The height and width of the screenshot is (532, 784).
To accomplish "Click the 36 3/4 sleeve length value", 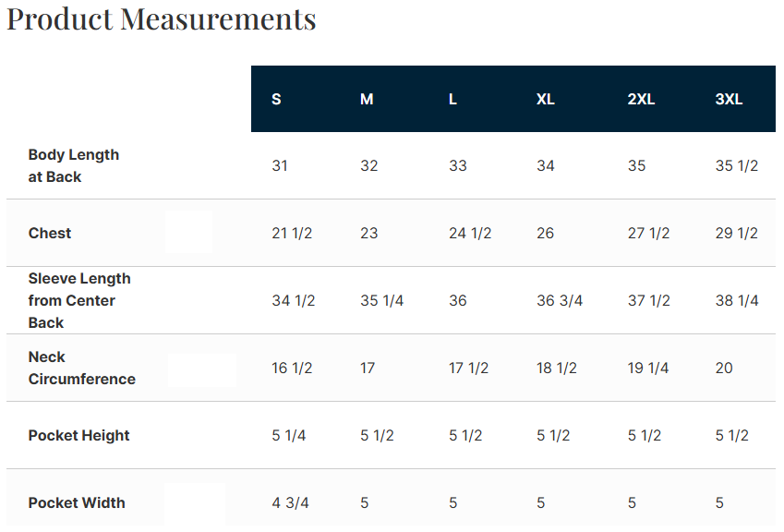I will click(x=560, y=300).
